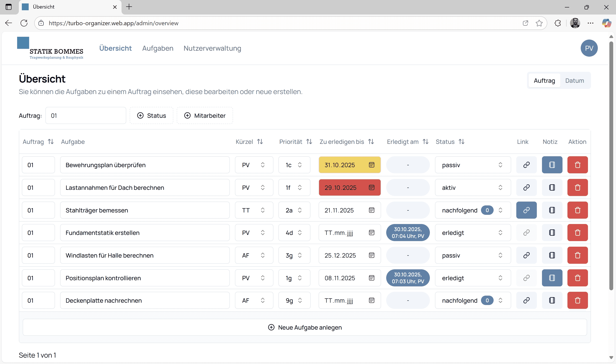Open the priority dropdown "1f" for Lastannahmen
This screenshot has height=364, width=616.
pyautogui.click(x=294, y=187)
